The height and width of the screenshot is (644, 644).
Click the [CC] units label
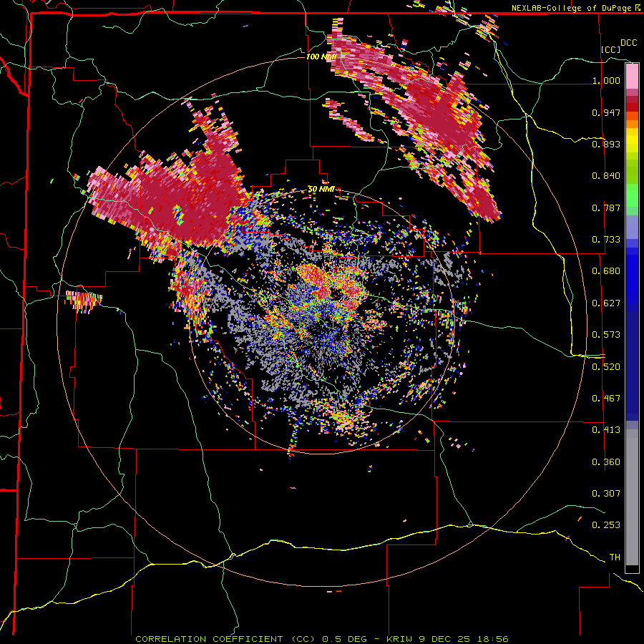611,49
